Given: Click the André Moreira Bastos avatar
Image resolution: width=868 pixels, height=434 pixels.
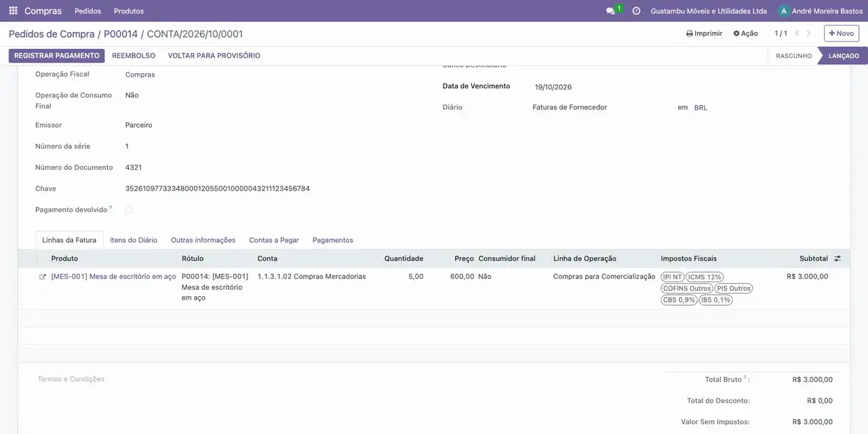Looking at the screenshot, I should tap(784, 11).
